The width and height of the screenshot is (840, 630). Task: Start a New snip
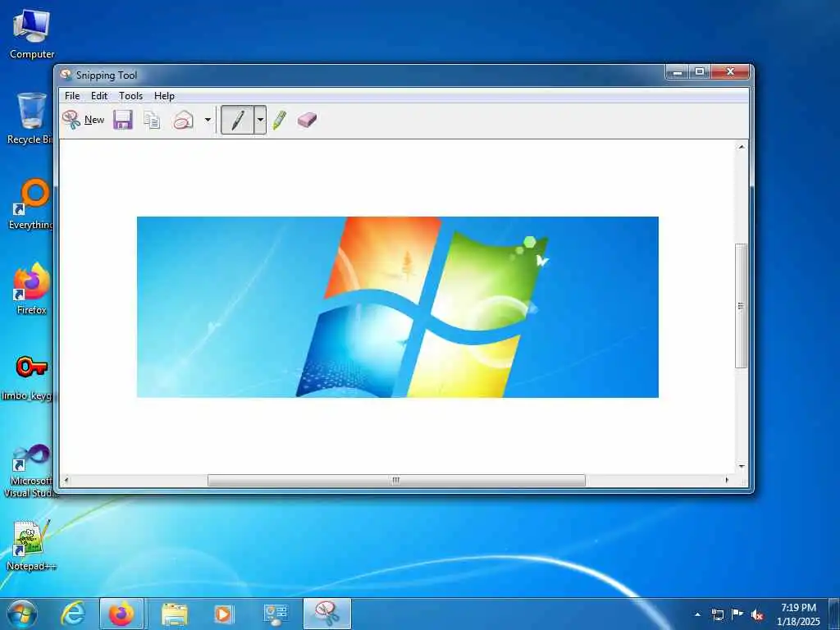83,120
